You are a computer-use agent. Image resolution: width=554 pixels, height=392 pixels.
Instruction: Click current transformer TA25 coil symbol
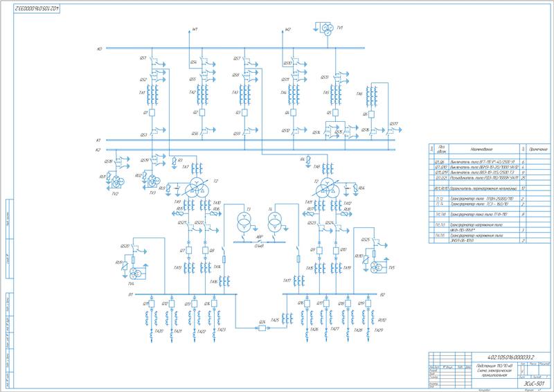coord(287,318)
